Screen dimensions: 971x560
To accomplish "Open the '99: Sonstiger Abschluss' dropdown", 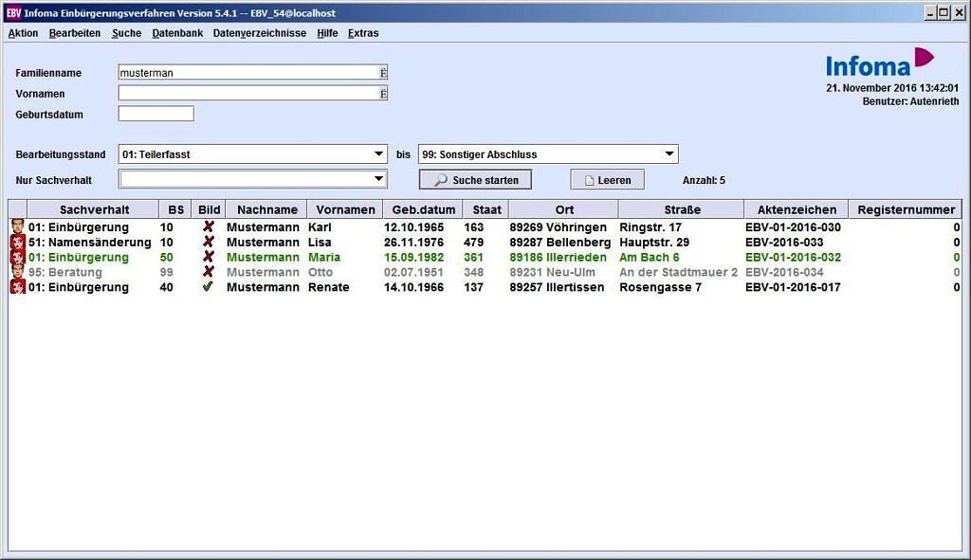I will point(669,154).
